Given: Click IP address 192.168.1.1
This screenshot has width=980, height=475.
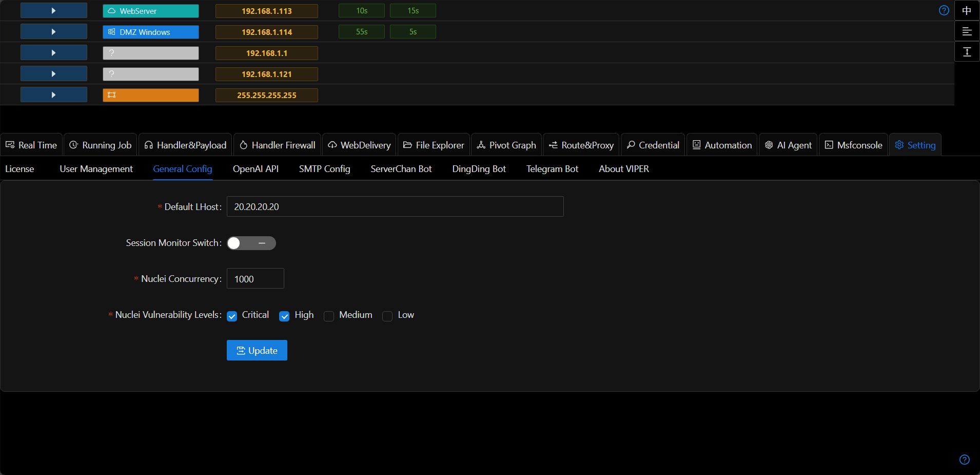Looking at the screenshot, I should tap(267, 53).
